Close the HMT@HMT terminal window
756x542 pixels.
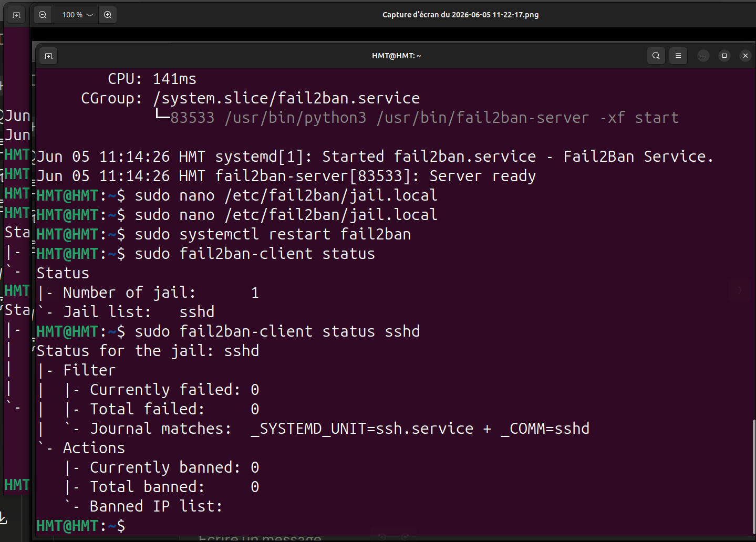(745, 56)
